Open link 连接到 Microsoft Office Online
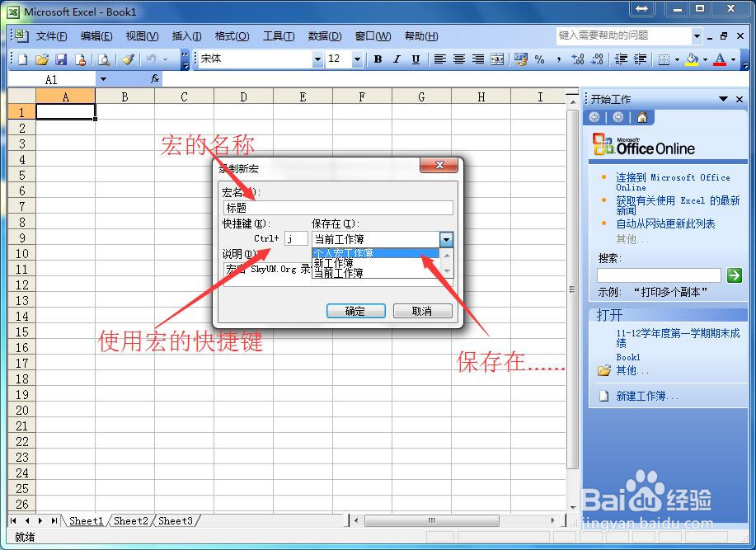 673,182
